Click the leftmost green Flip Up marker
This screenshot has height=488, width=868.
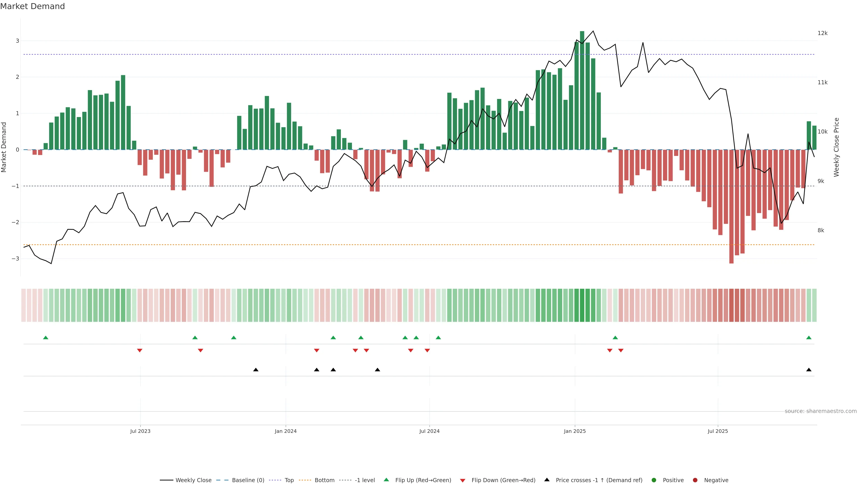coord(46,338)
